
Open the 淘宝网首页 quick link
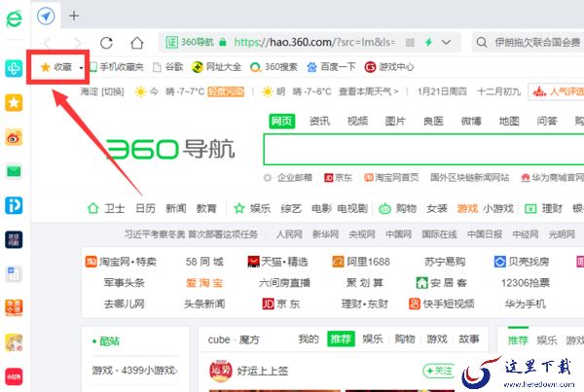[391, 178]
